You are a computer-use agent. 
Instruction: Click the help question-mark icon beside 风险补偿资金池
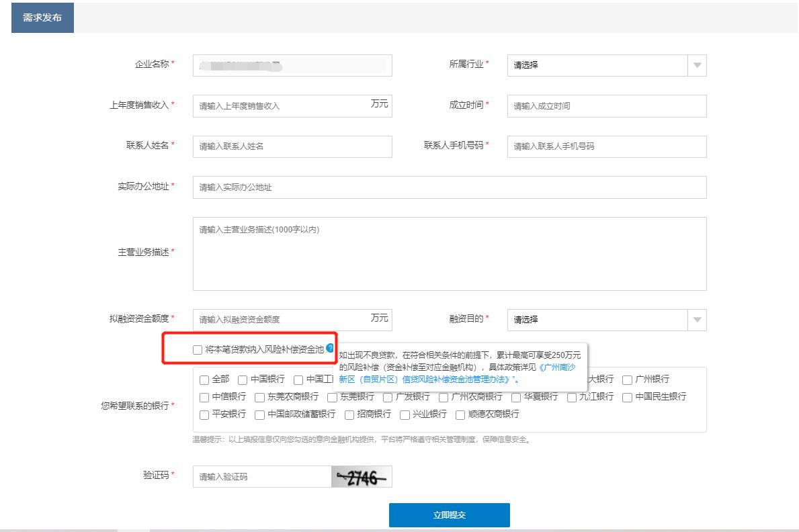pos(330,348)
